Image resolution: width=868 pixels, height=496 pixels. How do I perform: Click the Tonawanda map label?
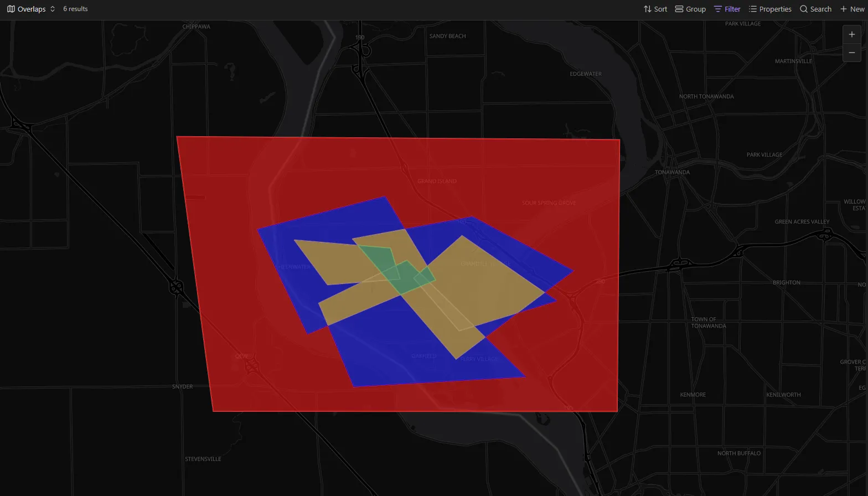[672, 172]
